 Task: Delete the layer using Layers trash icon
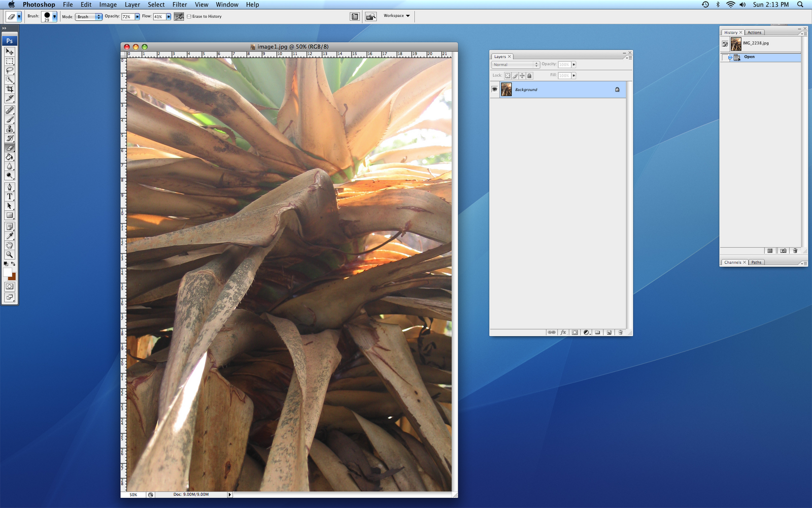pyautogui.click(x=620, y=332)
